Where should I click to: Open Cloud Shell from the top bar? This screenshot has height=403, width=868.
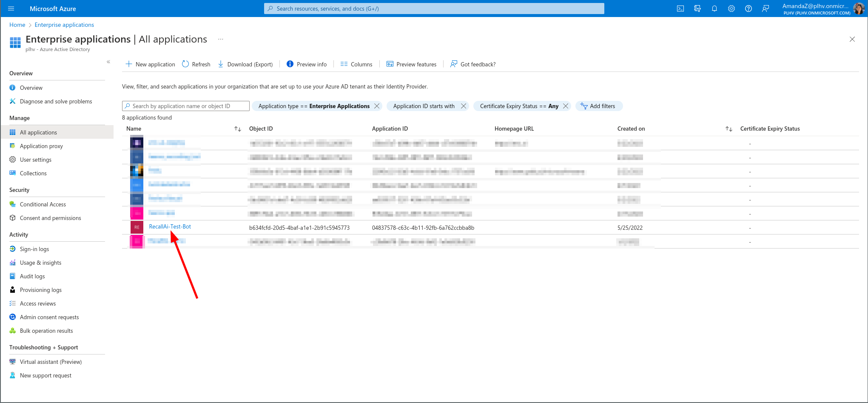click(x=680, y=9)
